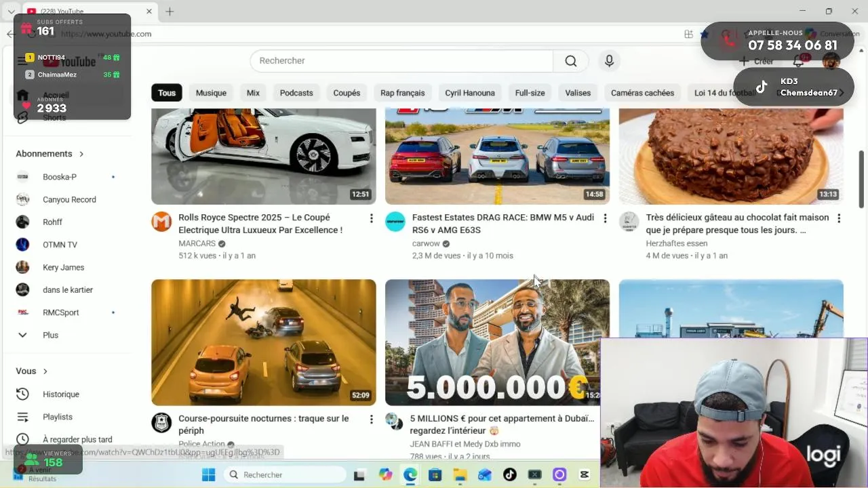Select the Full-size filter chip
This screenshot has width=868, height=488.
[530, 93]
